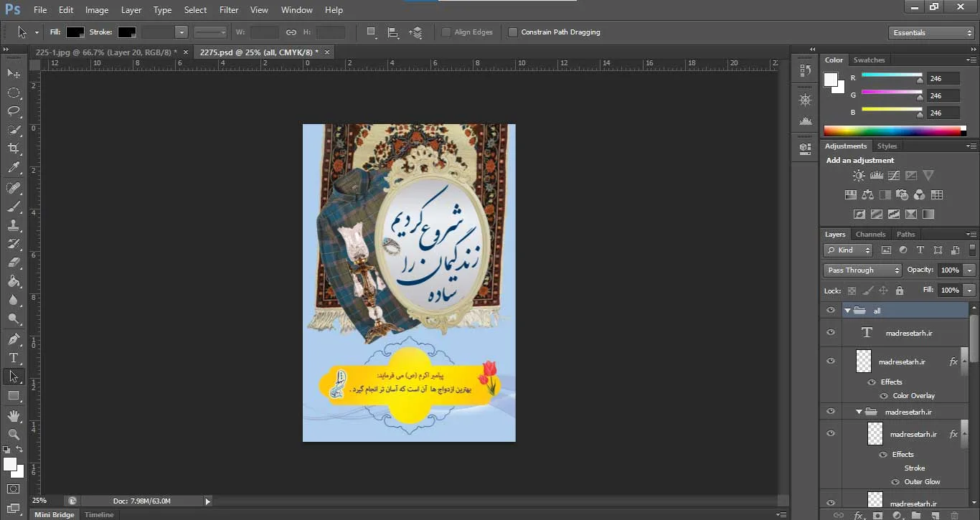Enable the Align Edges checkbox
The height and width of the screenshot is (520, 980).
pyautogui.click(x=446, y=32)
